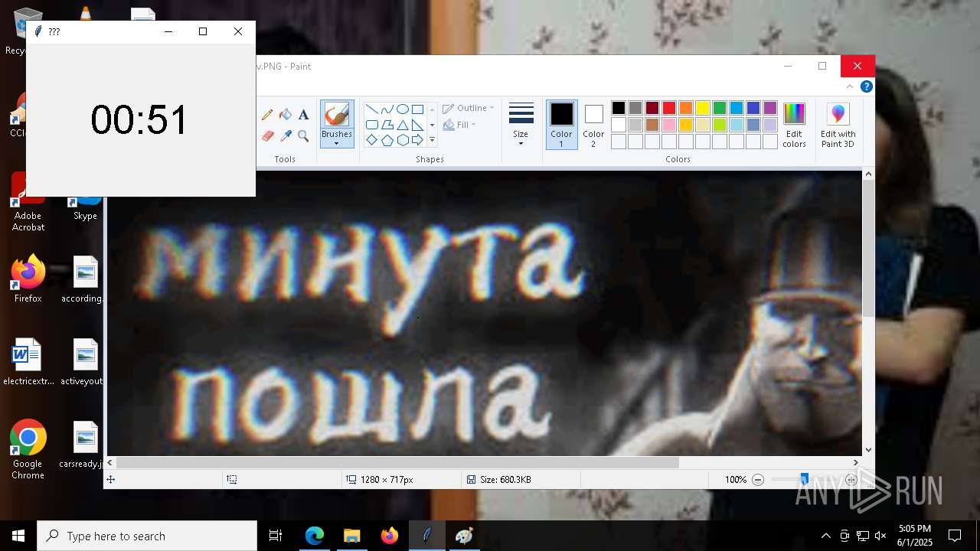Select the Pentagon shape

tap(387, 140)
